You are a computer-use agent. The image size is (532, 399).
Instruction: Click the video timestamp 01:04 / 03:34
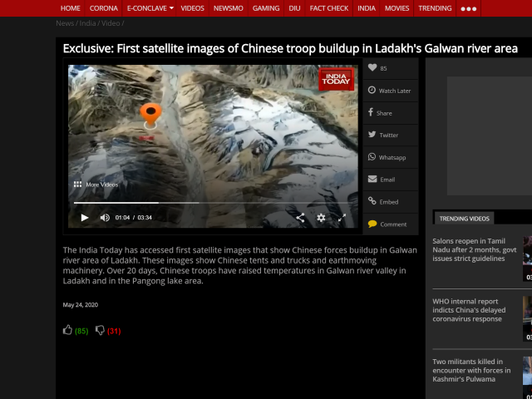133,218
